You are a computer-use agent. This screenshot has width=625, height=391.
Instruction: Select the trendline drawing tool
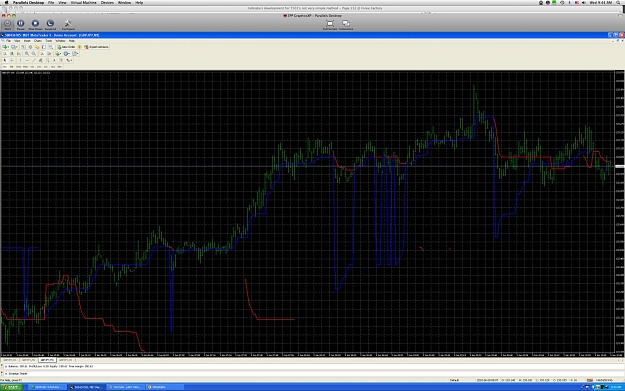(34, 61)
